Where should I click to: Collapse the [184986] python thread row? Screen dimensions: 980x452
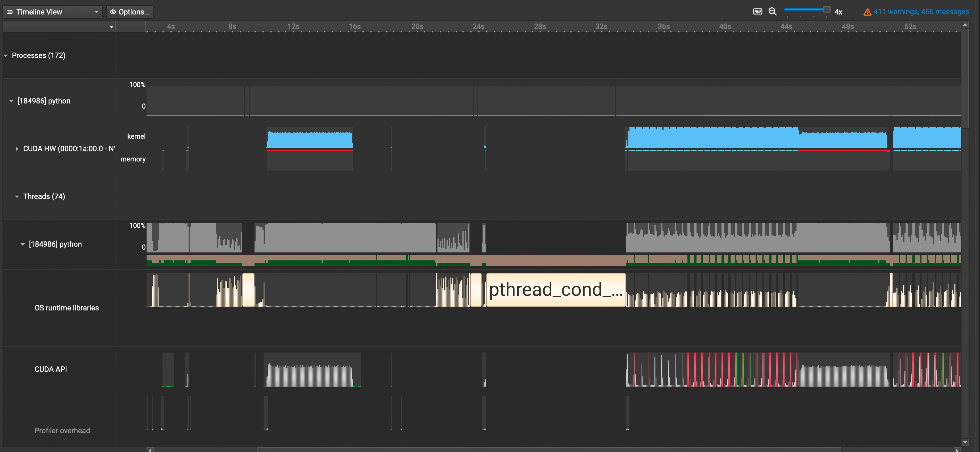23,244
